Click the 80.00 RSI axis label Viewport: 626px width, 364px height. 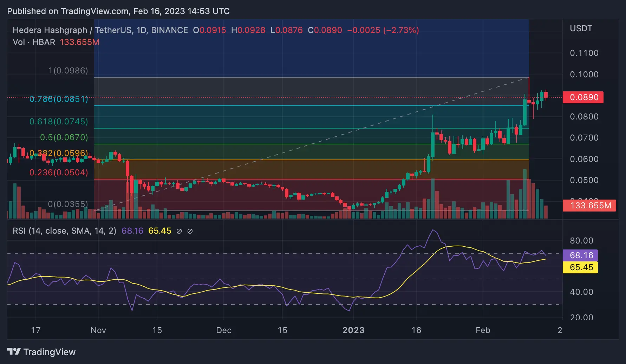coord(581,241)
